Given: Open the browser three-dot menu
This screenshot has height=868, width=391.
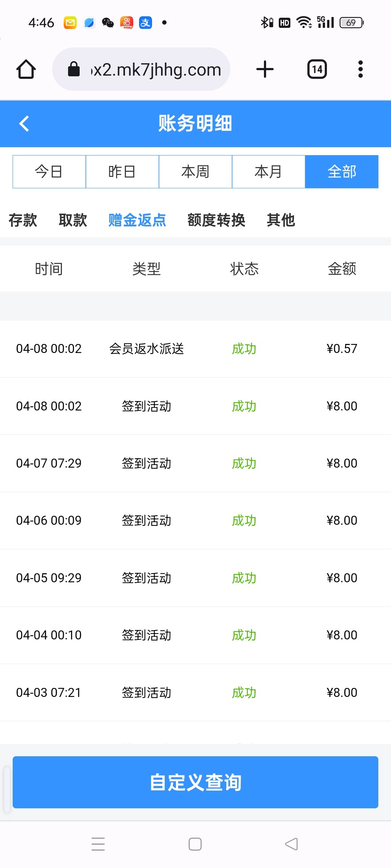Looking at the screenshot, I should 360,69.
